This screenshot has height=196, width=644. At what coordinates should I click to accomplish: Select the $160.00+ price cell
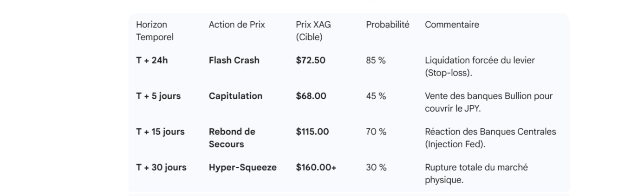[316, 167]
